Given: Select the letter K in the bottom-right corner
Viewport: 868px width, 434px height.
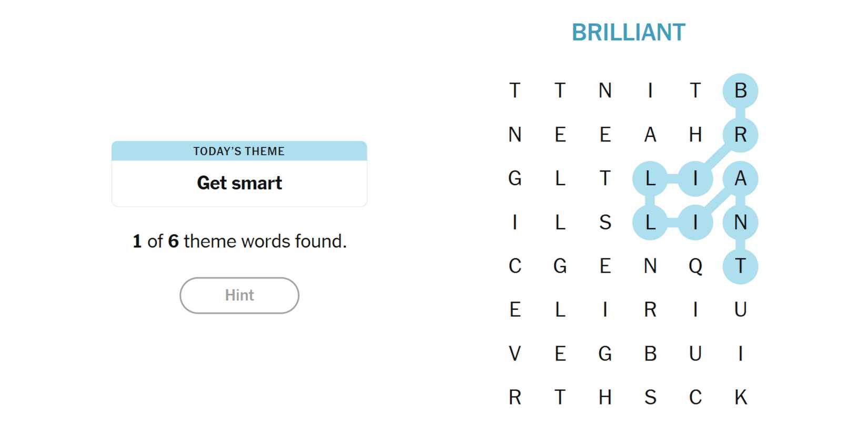Looking at the screenshot, I should pos(740,397).
